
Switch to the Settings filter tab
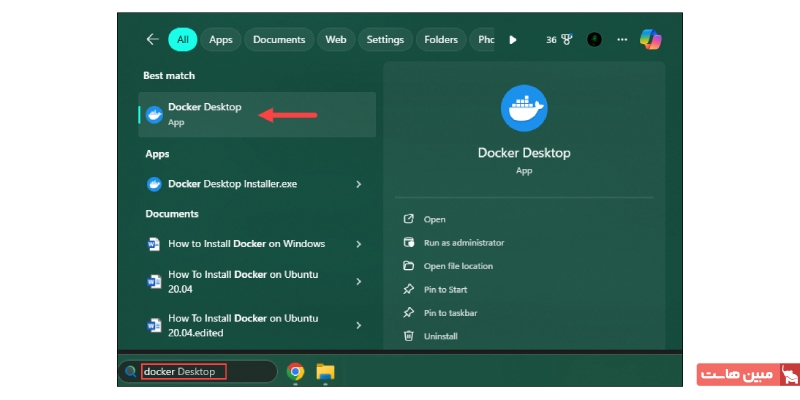coord(385,40)
